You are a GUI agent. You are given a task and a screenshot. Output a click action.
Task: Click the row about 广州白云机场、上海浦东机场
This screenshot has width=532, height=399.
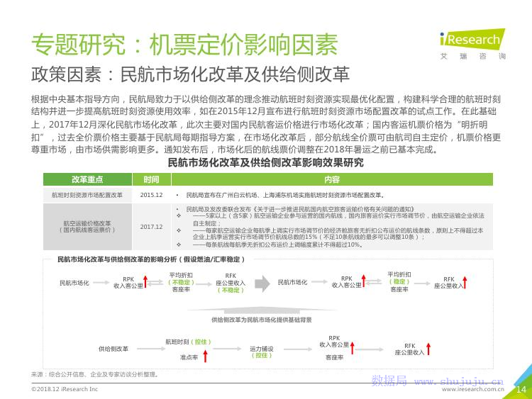[285, 196]
